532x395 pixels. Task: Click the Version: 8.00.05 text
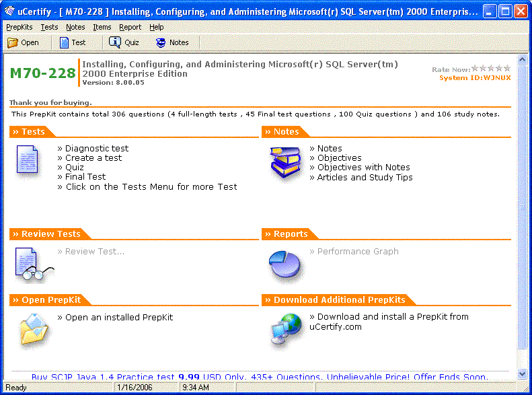(113, 83)
